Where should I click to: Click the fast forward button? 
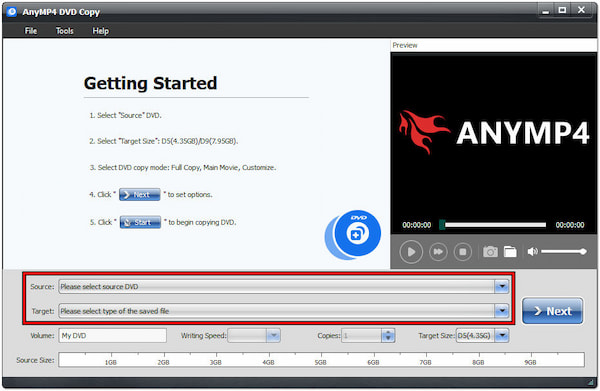[438, 252]
